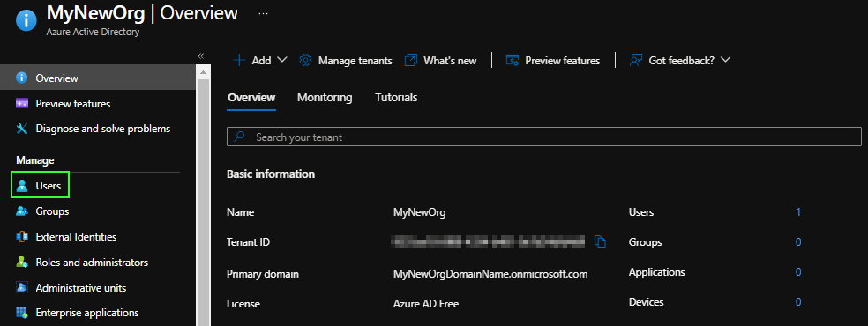Screen dimensions: 868x326
Task: Open the Groups count link showing 0
Action: (x=798, y=242)
